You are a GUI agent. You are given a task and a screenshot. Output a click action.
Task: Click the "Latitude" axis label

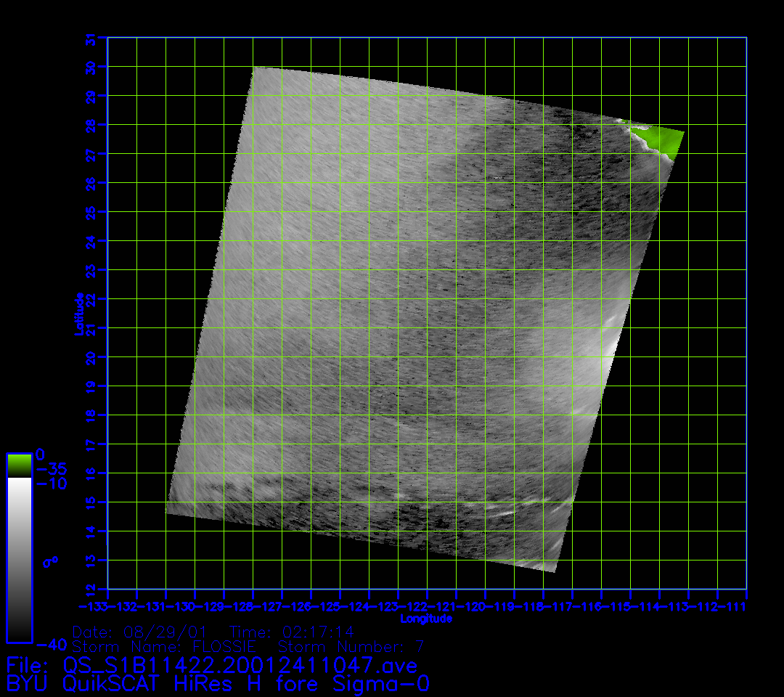[x=78, y=313]
